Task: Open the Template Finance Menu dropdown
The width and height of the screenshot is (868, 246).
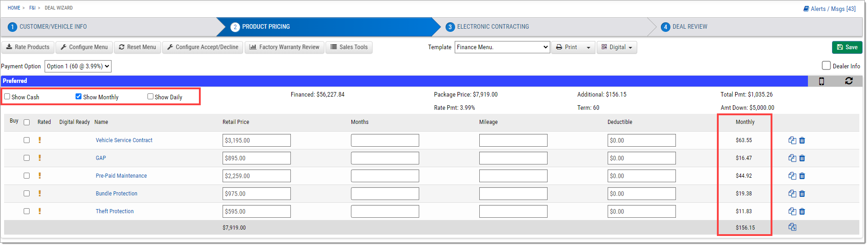Action: click(x=502, y=47)
